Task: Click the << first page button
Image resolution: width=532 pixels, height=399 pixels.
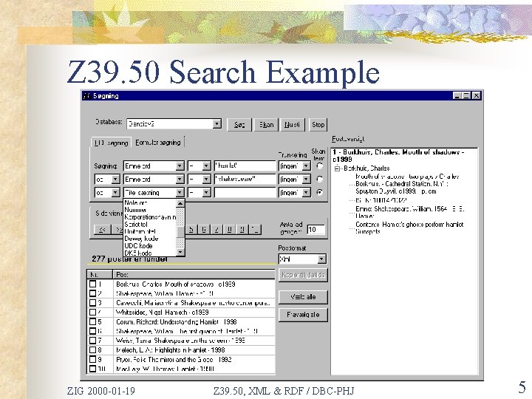Action: click(x=102, y=230)
